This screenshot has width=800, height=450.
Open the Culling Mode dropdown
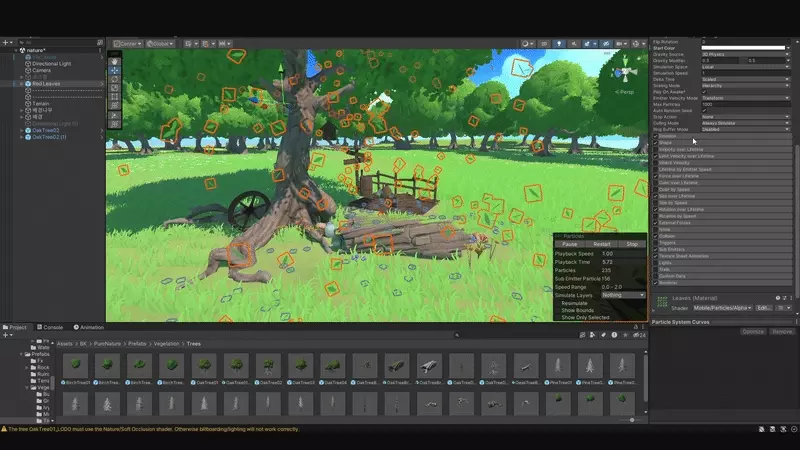pyautogui.click(x=745, y=123)
